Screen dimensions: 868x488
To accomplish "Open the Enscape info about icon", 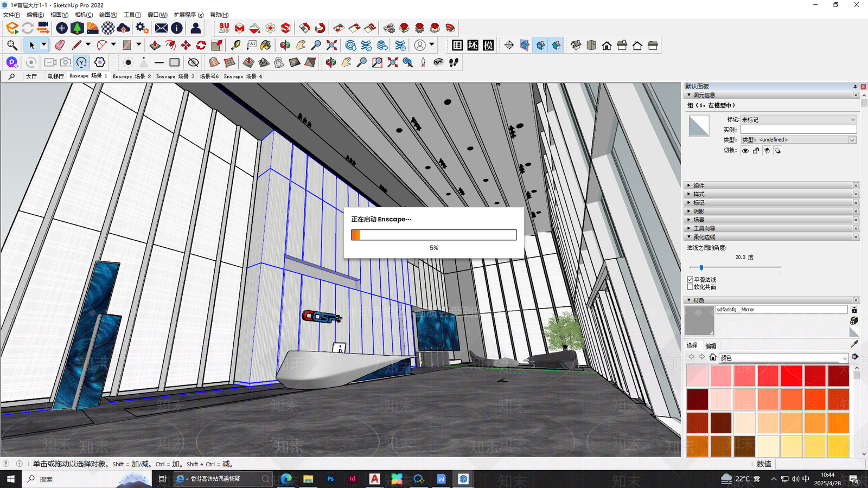I will pos(177,28).
